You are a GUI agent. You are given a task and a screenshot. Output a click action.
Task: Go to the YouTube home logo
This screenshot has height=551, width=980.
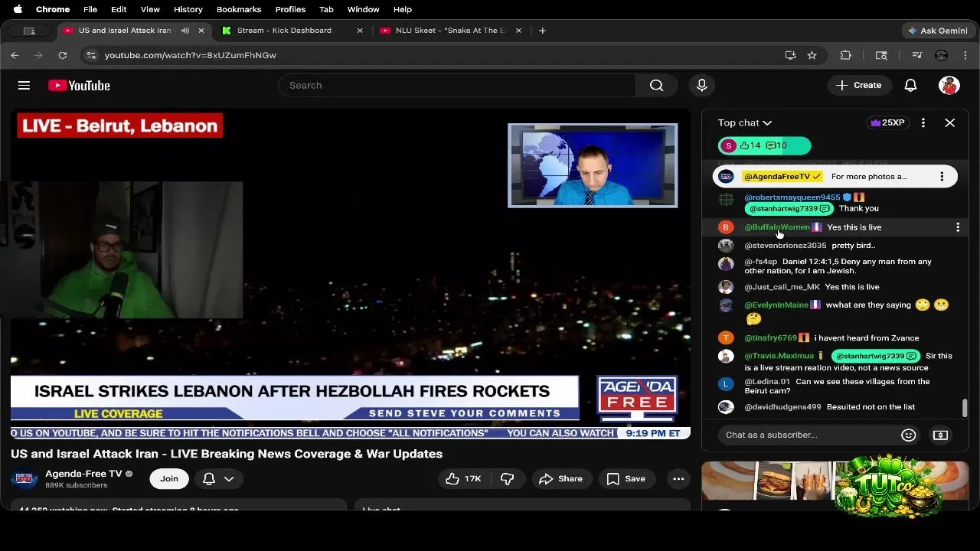click(79, 86)
